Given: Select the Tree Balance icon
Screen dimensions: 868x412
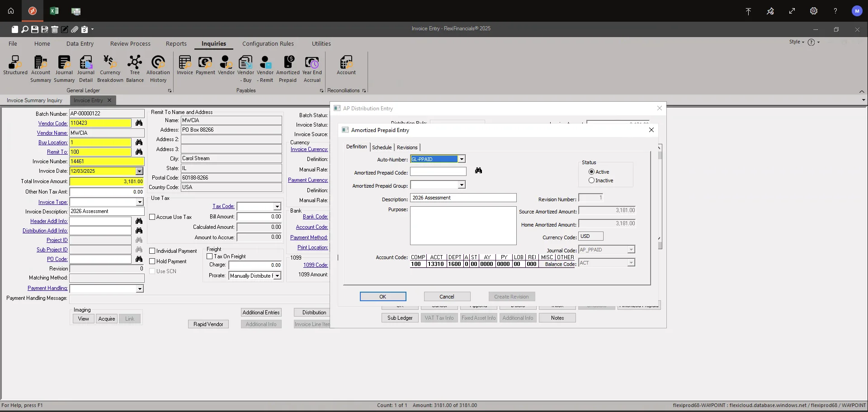Looking at the screenshot, I should click(x=135, y=67).
